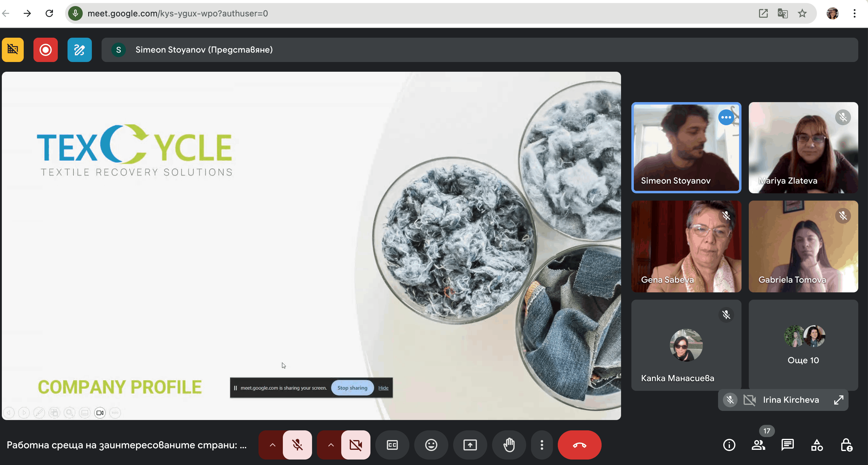Toggle the muted microphone button
This screenshot has width=868, height=465.
(x=297, y=445)
